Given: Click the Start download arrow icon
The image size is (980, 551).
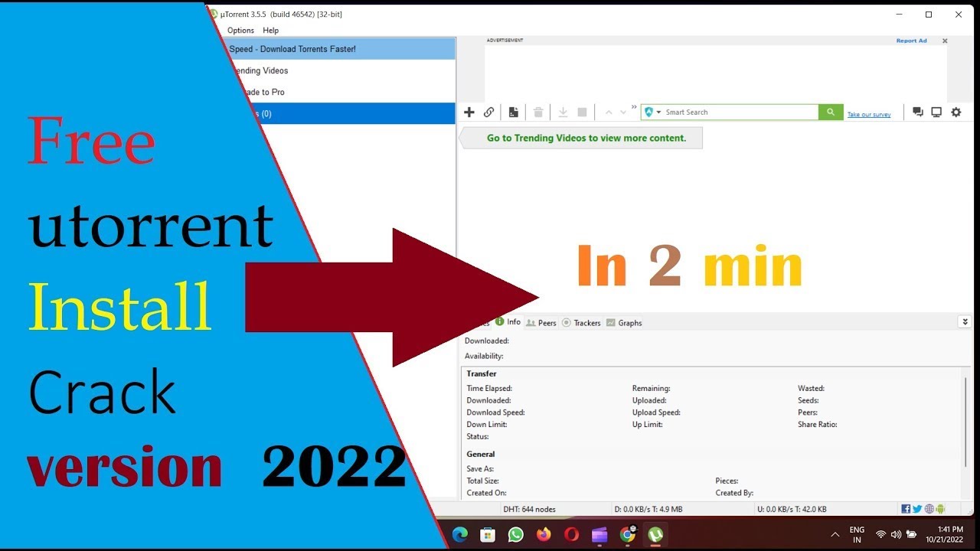Looking at the screenshot, I should coord(563,112).
